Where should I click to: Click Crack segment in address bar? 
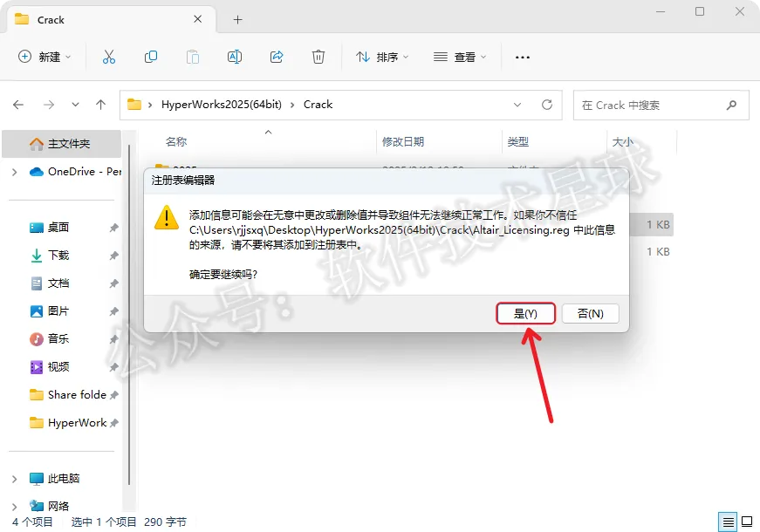pyautogui.click(x=318, y=105)
